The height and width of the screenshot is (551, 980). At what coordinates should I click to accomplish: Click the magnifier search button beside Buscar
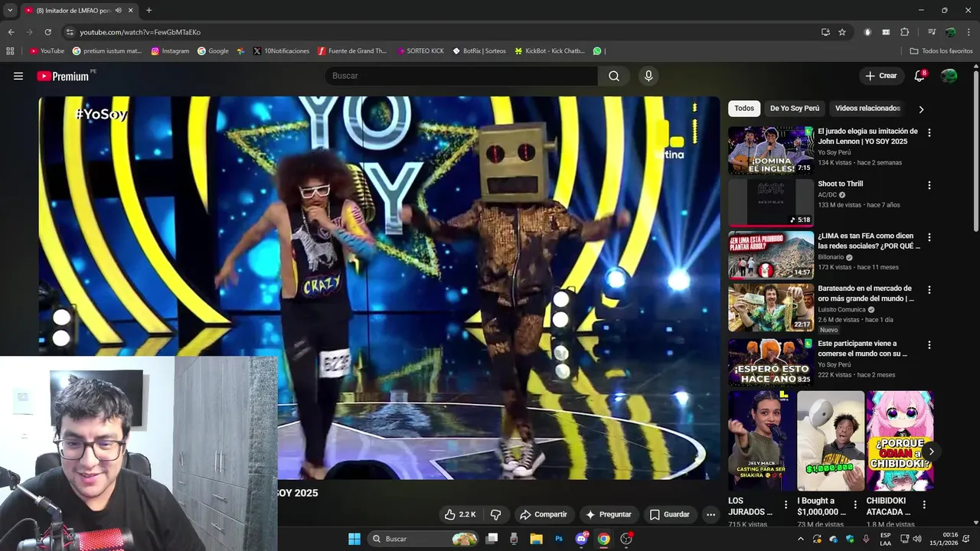[614, 76]
